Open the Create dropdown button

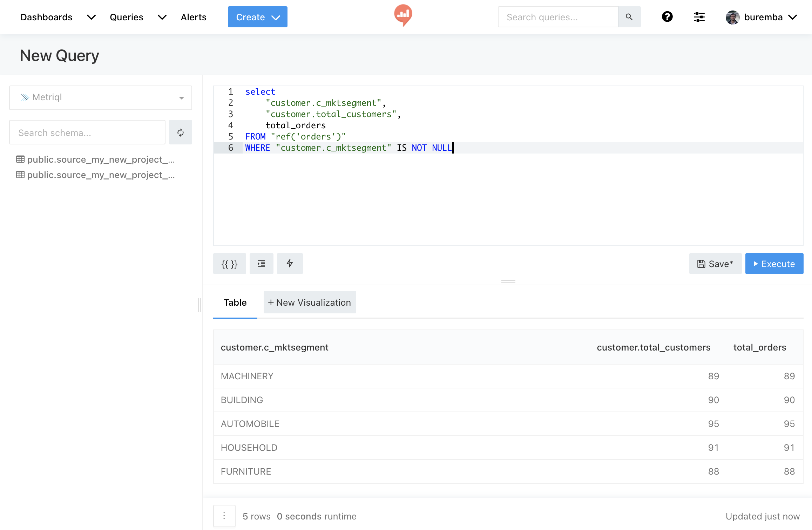(x=257, y=17)
